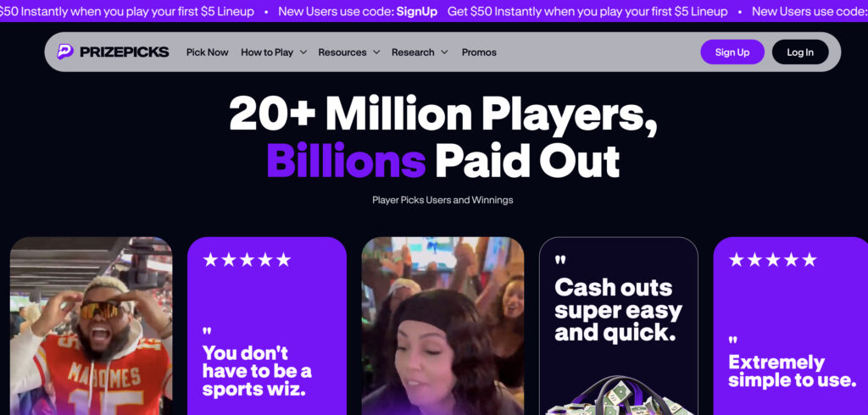868x415 pixels.
Task: Click the money bag image on cash card
Action: pyautogui.click(x=618, y=395)
